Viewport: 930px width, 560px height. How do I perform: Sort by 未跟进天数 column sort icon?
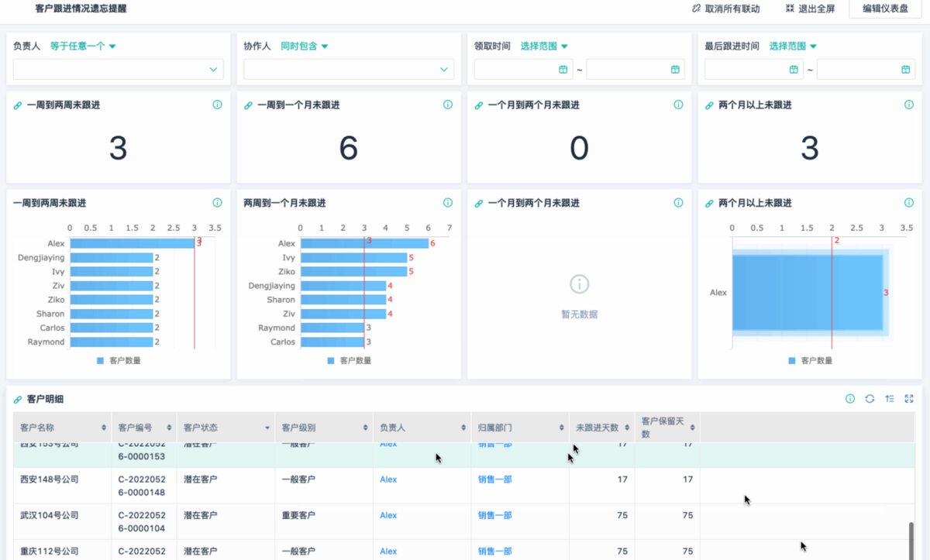click(x=626, y=428)
